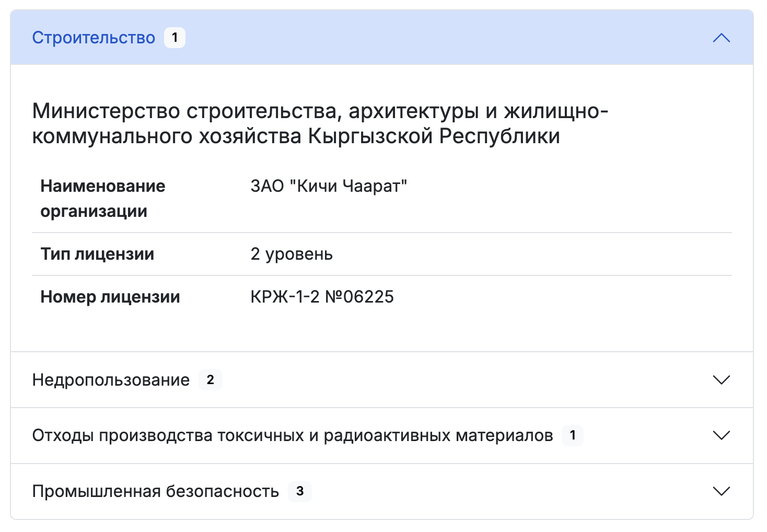Click license type value 2 уровень
The width and height of the screenshot is (767, 532).
(x=292, y=255)
